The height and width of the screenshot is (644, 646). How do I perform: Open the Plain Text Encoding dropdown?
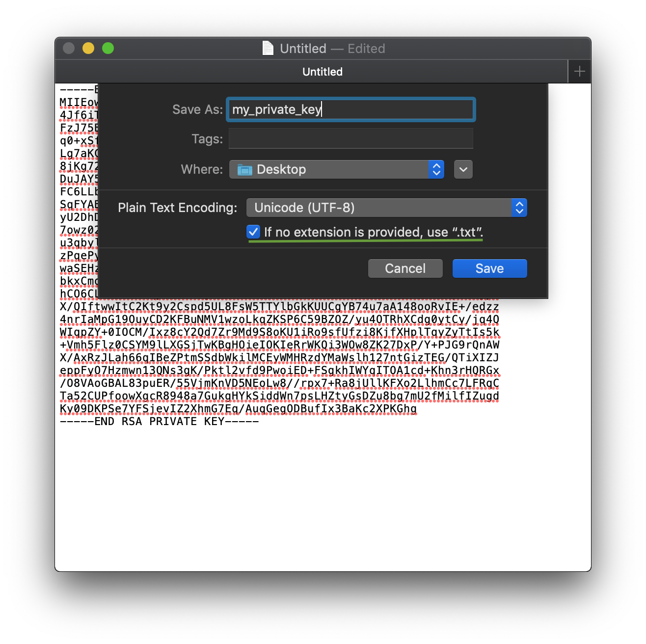(386, 208)
